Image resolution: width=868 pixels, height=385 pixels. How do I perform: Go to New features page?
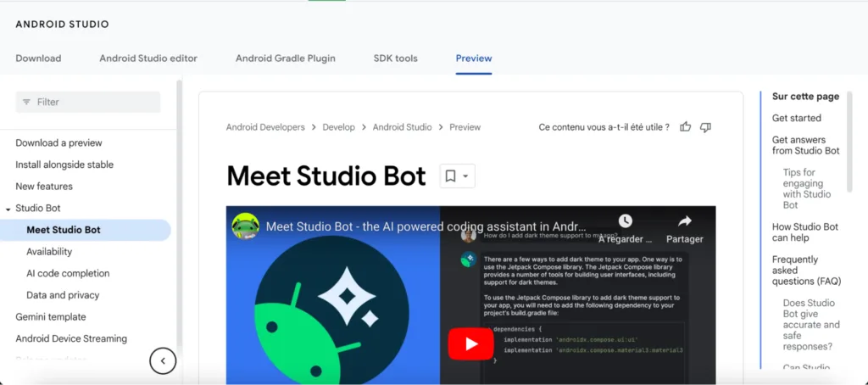point(44,186)
